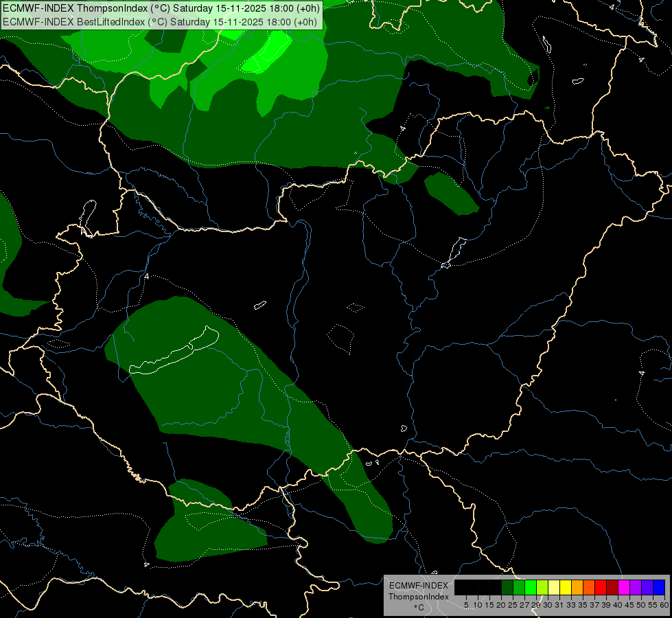This screenshot has height=618, width=672.
Task: Click the bright red 37–39 legend swatch
Action: pyautogui.click(x=601, y=587)
